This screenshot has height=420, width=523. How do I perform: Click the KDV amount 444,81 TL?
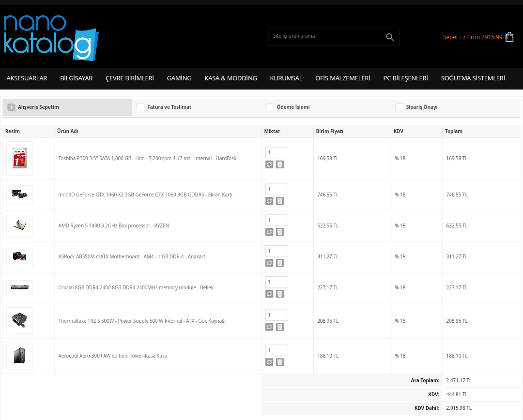pos(457,394)
